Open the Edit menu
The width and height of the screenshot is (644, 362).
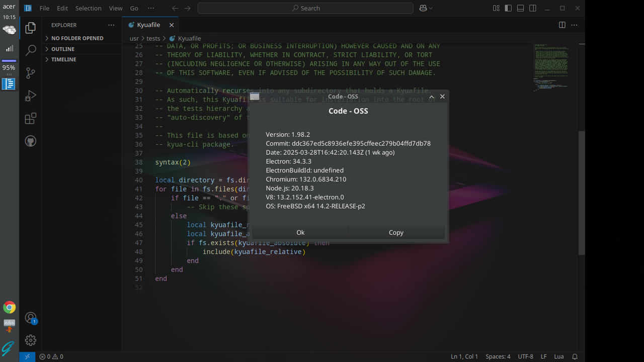[62, 8]
